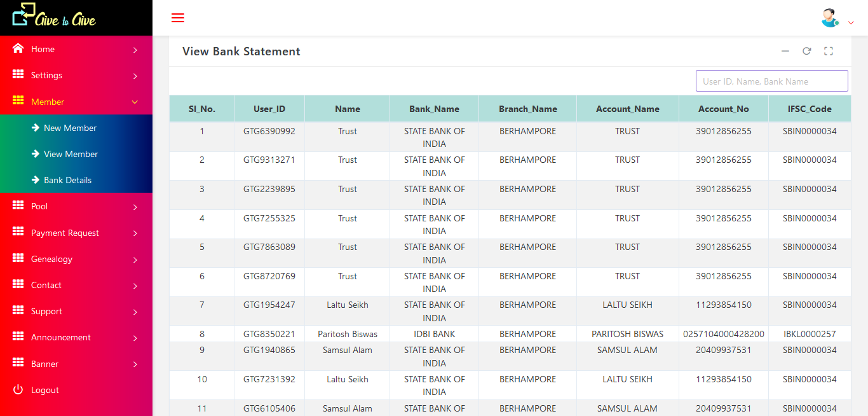This screenshot has width=868, height=416.
Task: Expand the Pool menu chevron
Action: [x=135, y=207]
